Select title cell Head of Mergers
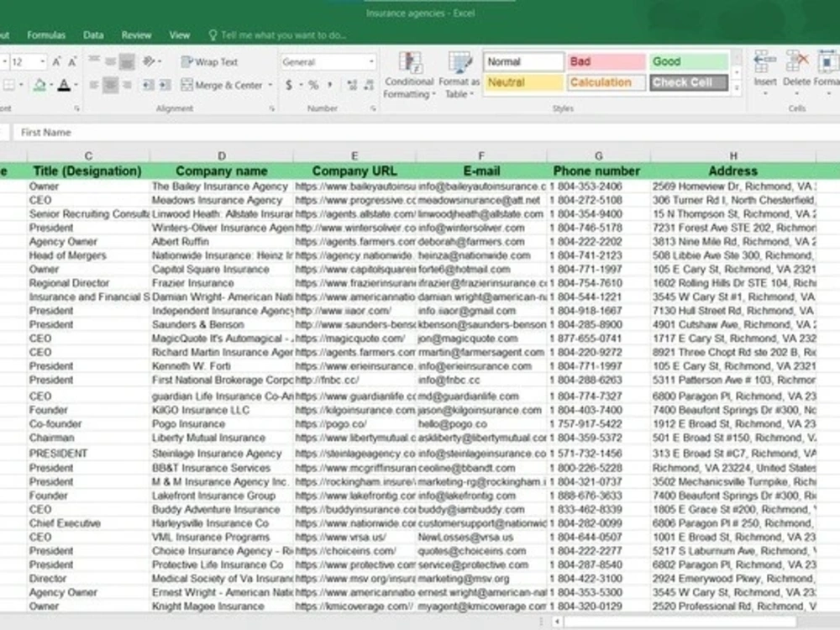Screen dimensions: 840x630 (x=88, y=255)
